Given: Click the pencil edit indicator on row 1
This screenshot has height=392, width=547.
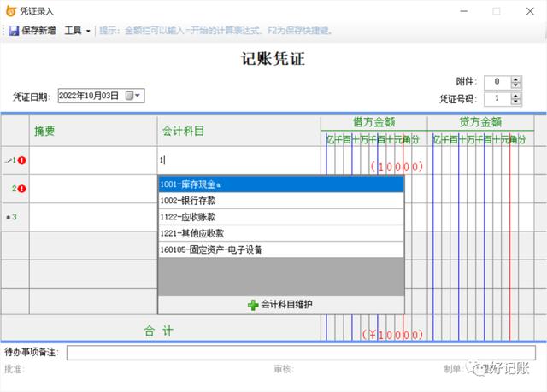Looking at the screenshot, I should [9, 161].
